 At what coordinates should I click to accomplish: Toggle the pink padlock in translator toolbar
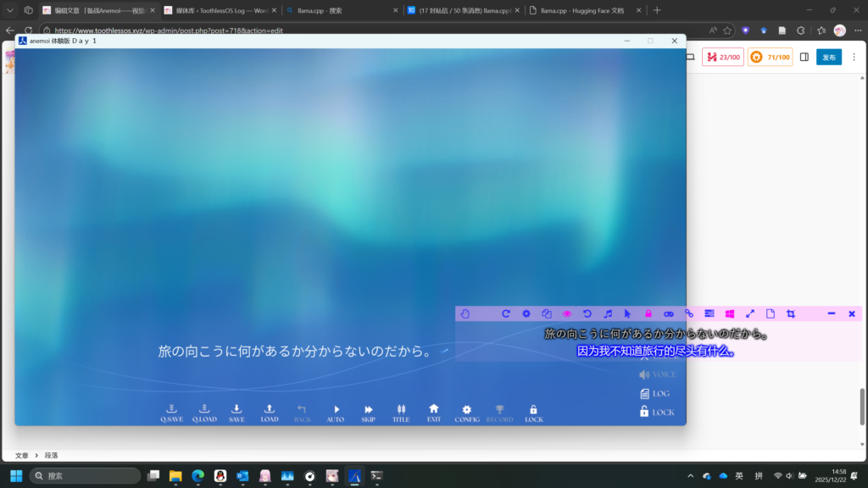(x=648, y=313)
